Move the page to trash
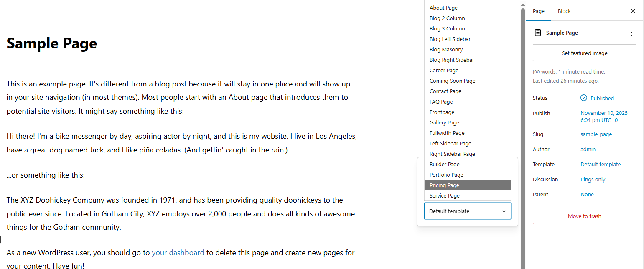Viewport: 644px width, 269px height. pyautogui.click(x=584, y=216)
